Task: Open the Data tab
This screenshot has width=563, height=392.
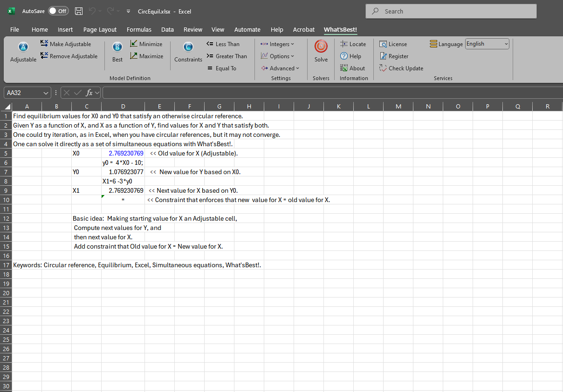Action: (x=167, y=29)
